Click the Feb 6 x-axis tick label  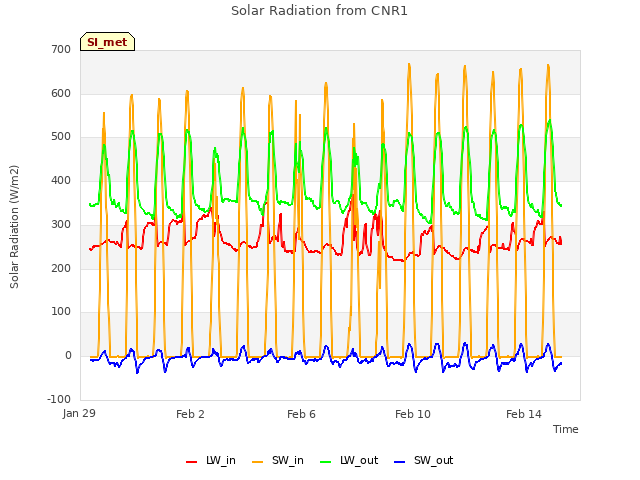301,414
